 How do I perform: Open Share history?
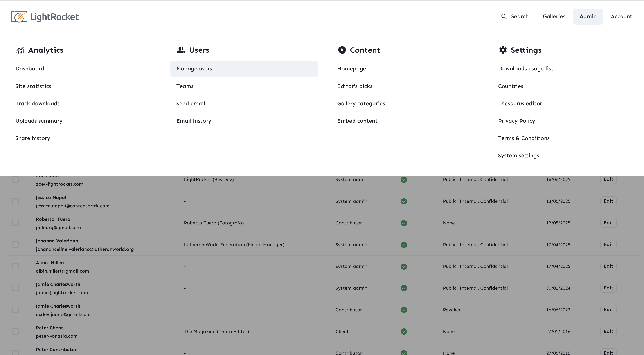pyautogui.click(x=33, y=138)
